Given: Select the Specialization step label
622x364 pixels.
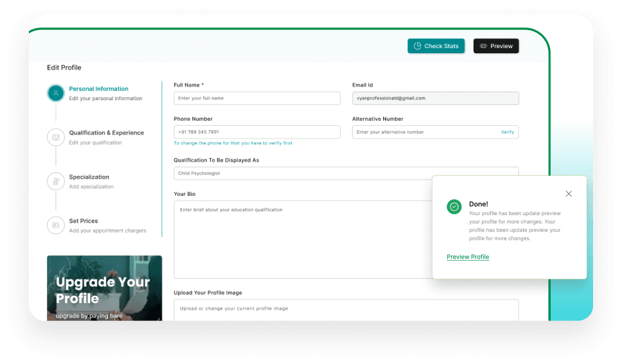Looking at the screenshot, I should 89,177.
